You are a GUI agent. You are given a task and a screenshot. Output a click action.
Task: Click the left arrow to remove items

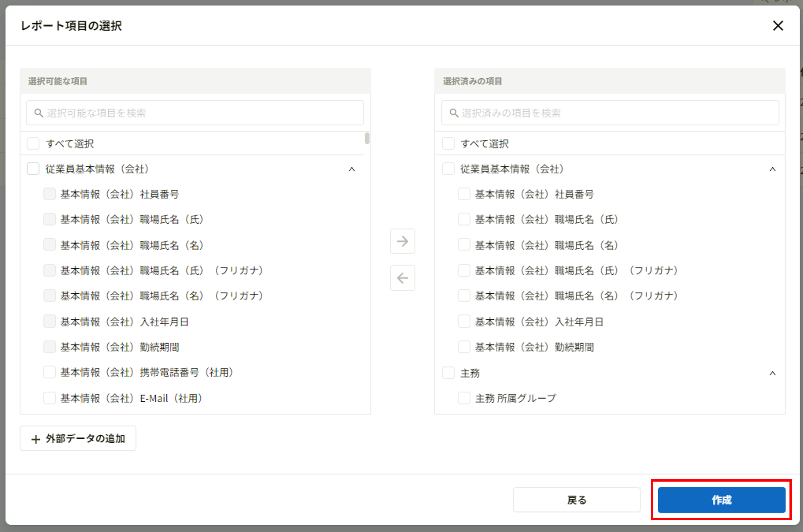click(402, 278)
